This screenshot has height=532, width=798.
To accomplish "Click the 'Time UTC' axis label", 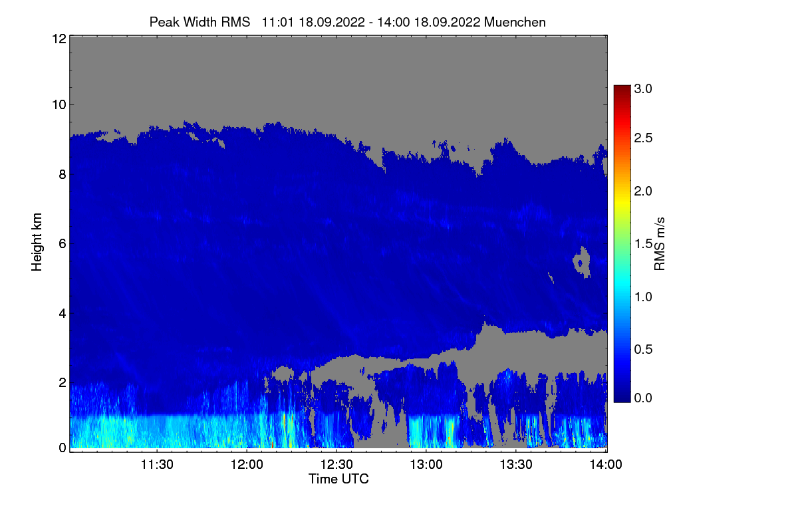I will point(338,479).
